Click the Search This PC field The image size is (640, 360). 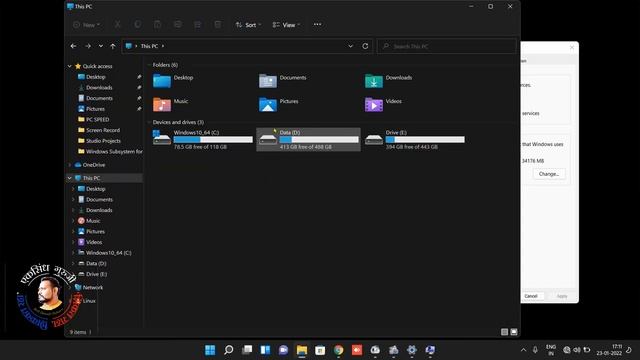447,46
